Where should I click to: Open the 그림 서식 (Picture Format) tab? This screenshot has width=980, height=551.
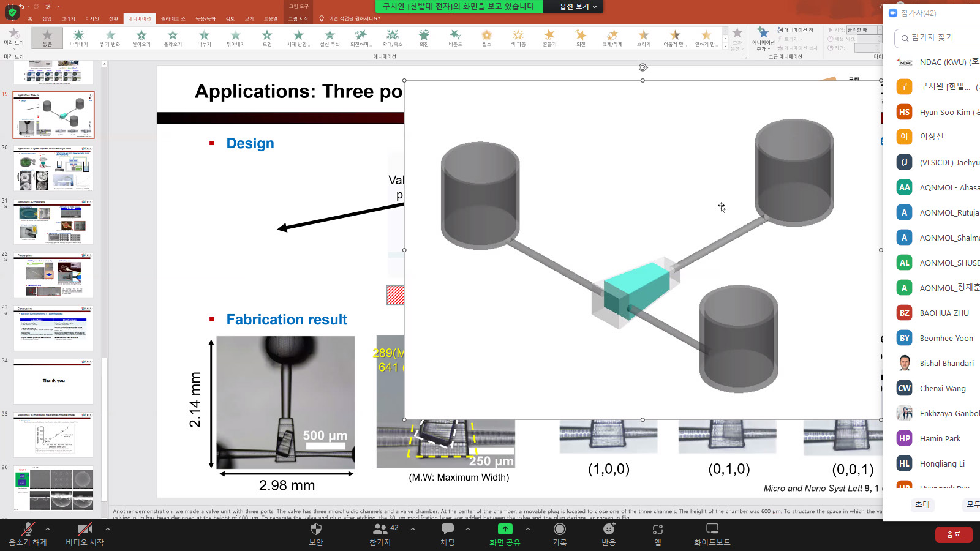tap(298, 19)
